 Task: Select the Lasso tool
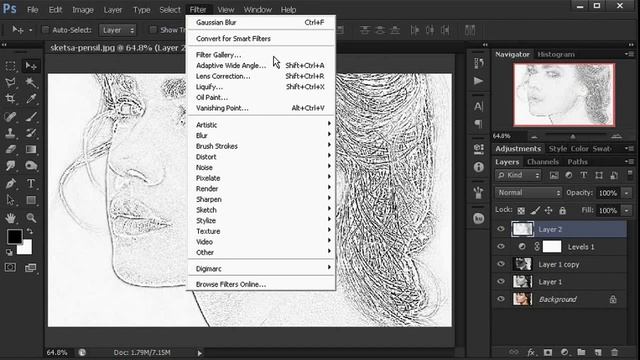(10, 82)
